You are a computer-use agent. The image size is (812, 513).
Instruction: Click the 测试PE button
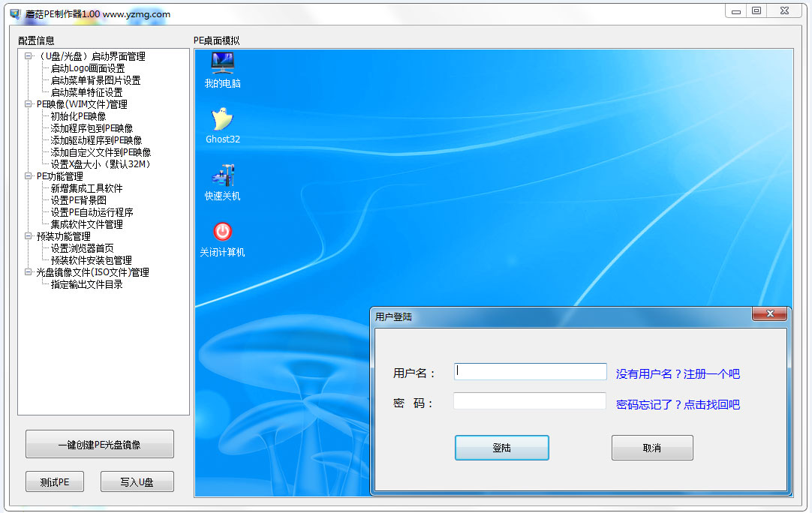(x=54, y=481)
